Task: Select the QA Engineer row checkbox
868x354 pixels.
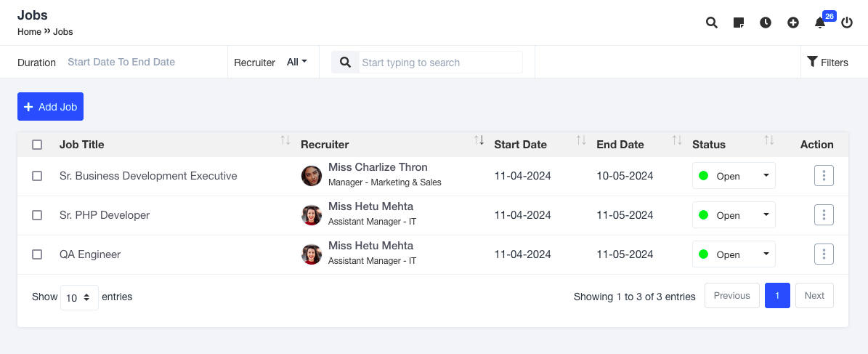Action: tap(37, 254)
